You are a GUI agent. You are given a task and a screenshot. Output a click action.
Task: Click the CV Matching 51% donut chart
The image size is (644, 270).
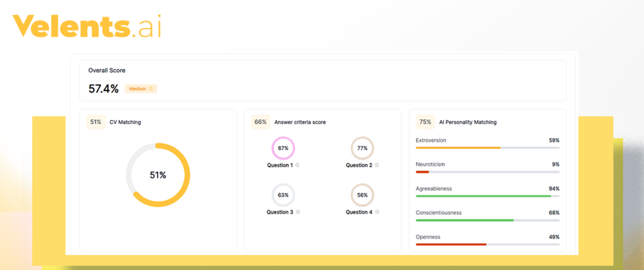coord(158,175)
